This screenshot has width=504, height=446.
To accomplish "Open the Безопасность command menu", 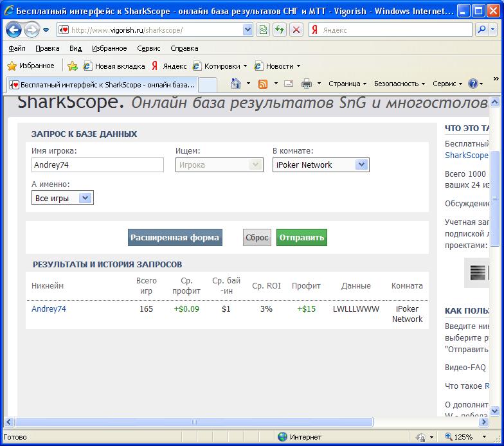I will (399, 84).
